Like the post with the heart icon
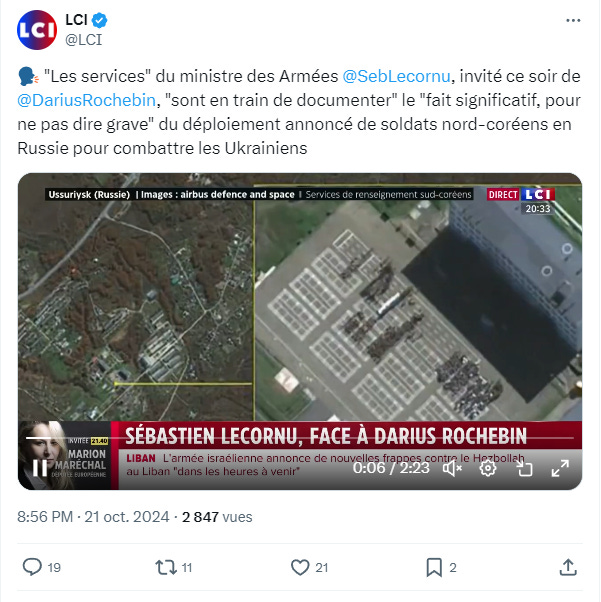 tap(300, 567)
